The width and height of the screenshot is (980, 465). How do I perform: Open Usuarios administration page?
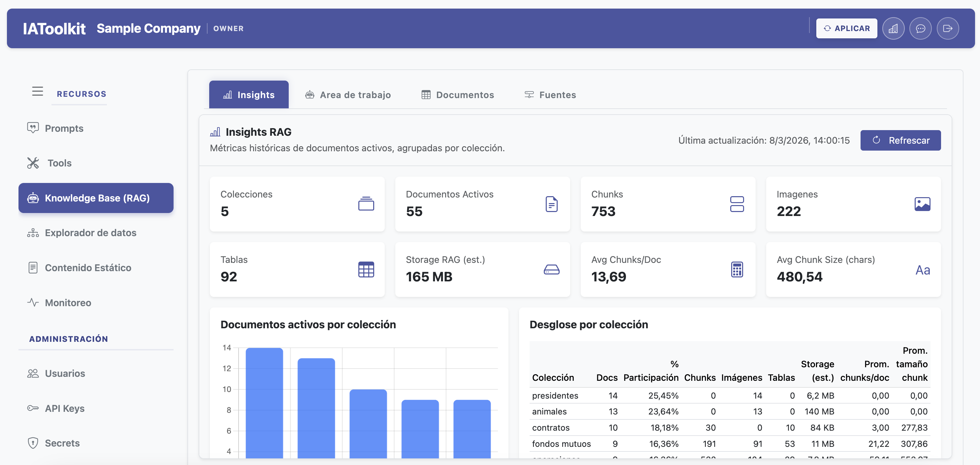[65, 373]
